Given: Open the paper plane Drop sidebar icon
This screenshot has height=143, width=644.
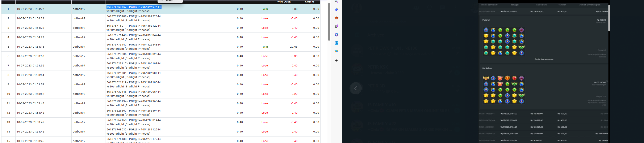Looking at the screenshot, I should pyautogui.click(x=336, y=51).
